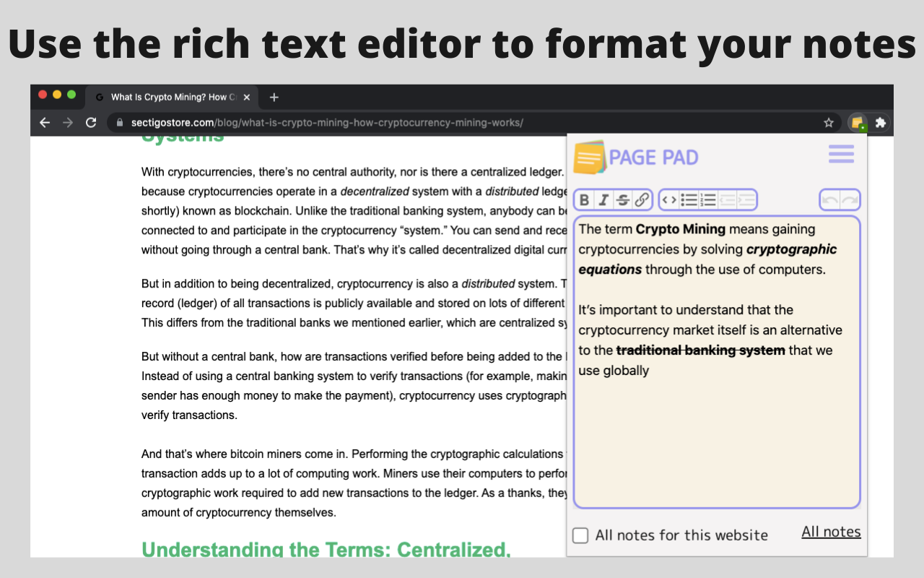924x578 pixels.
Task: View site security lock information
Action: tap(120, 123)
